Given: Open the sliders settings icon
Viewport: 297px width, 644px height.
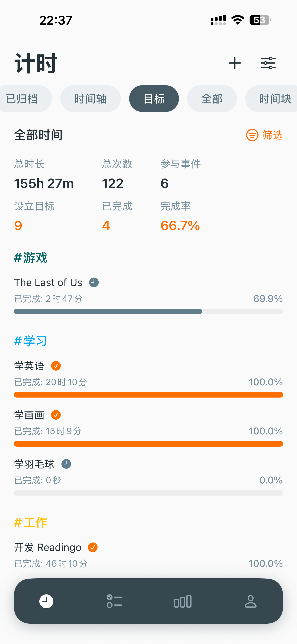Looking at the screenshot, I should coord(268,63).
